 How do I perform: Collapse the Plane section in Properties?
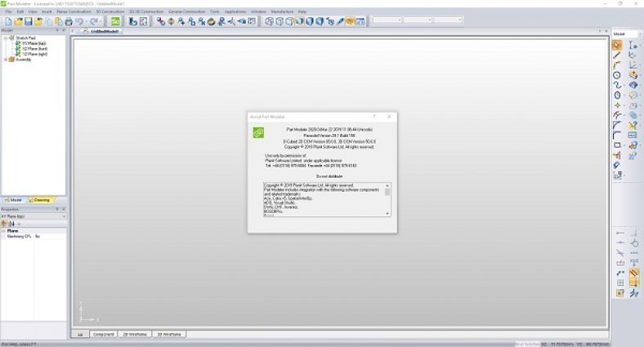point(4,231)
